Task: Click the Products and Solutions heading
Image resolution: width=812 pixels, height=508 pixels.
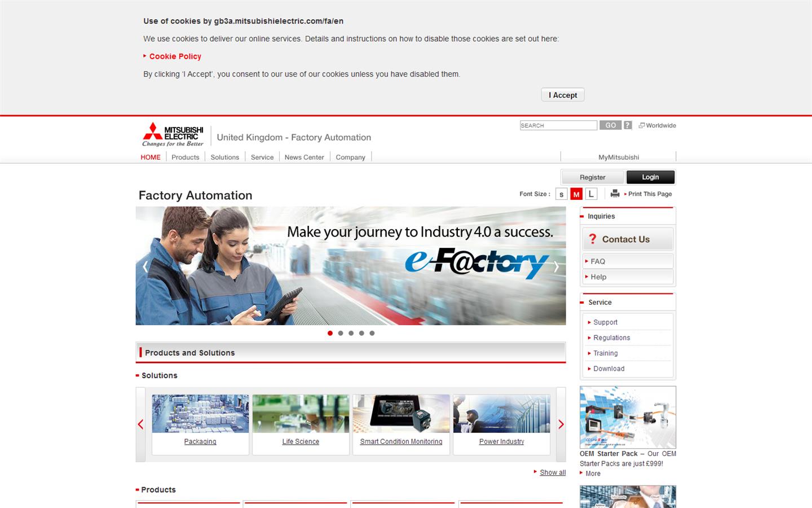Action: tap(189, 353)
